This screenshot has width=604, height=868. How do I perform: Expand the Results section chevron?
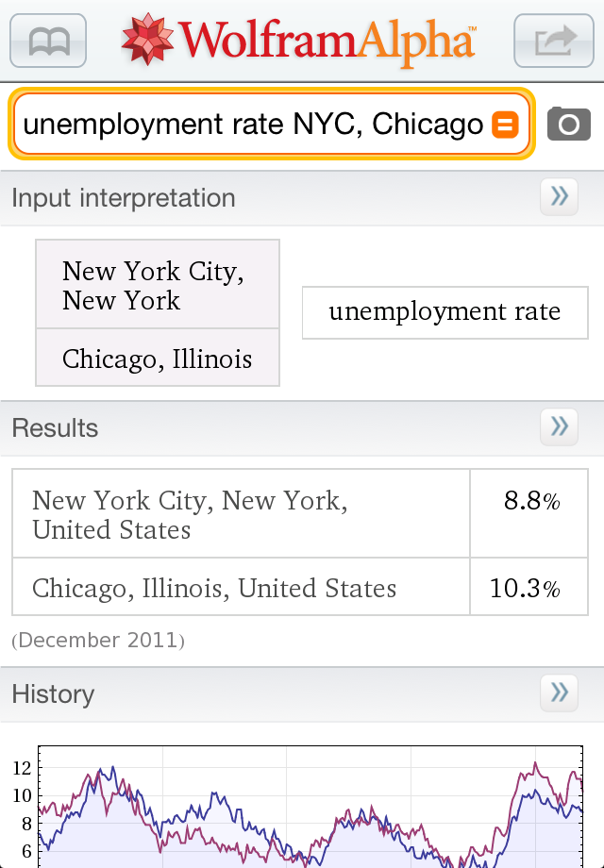[559, 426]
